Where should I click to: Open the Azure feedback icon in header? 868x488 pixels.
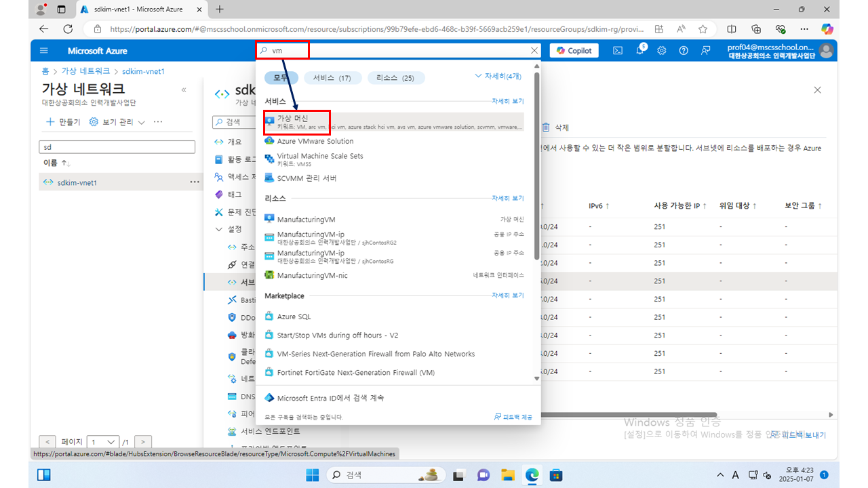706,51
